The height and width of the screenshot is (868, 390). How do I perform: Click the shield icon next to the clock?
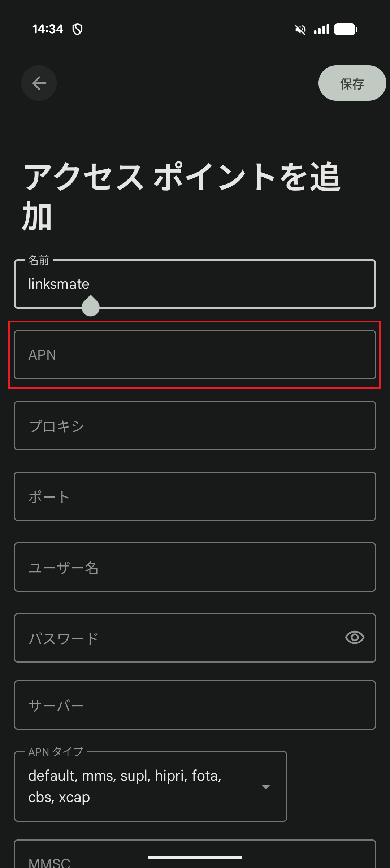tap(77, 29)
